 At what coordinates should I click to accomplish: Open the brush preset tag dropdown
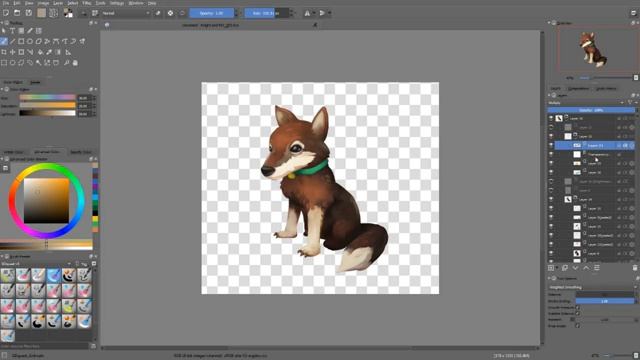coord(36,264)
